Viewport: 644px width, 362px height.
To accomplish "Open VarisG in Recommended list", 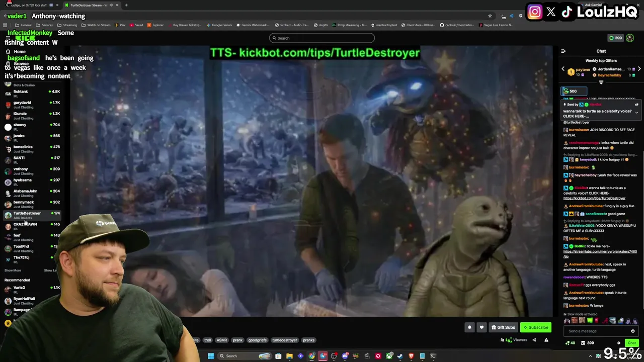I will [x=33, y=290].
